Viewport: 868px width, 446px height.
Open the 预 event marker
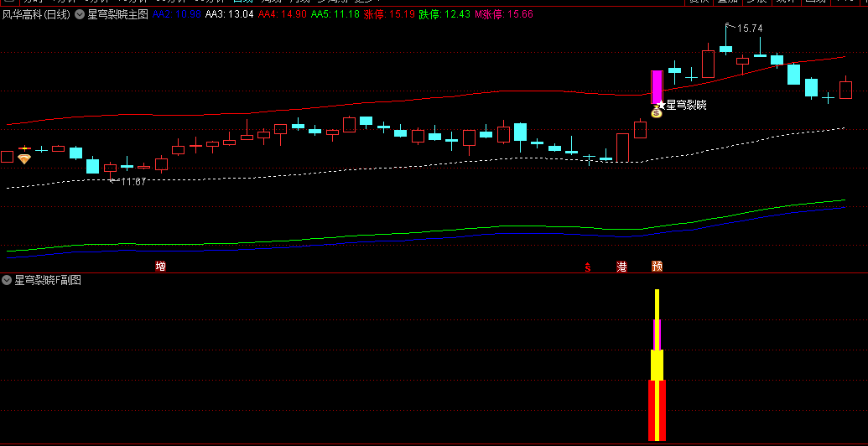tap(657, 267)
